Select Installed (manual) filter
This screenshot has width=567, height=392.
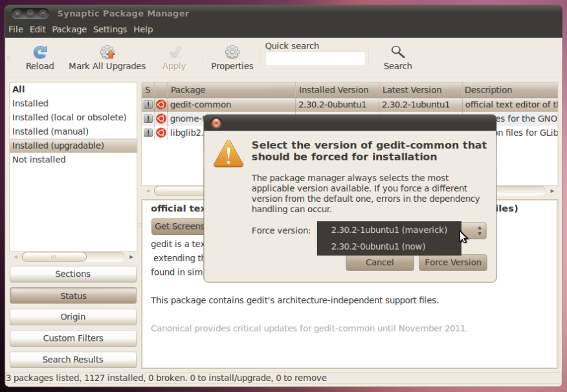point(73,131)
